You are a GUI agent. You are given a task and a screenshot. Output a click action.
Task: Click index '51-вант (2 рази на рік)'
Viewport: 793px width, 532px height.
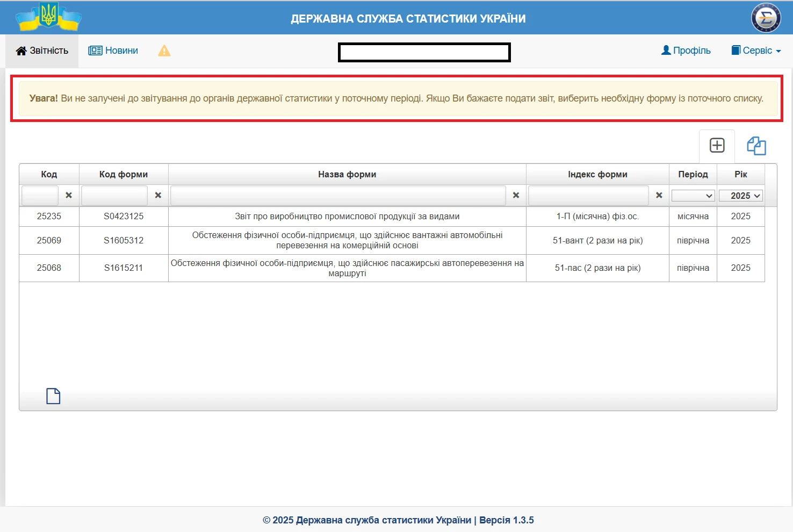[597, 240]
